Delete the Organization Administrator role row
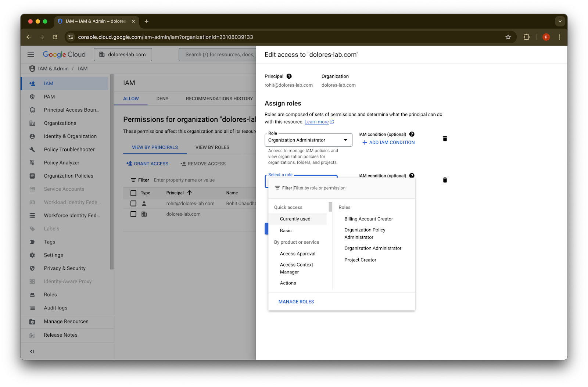Screen dimensions: 588x387 pos(445,139)
